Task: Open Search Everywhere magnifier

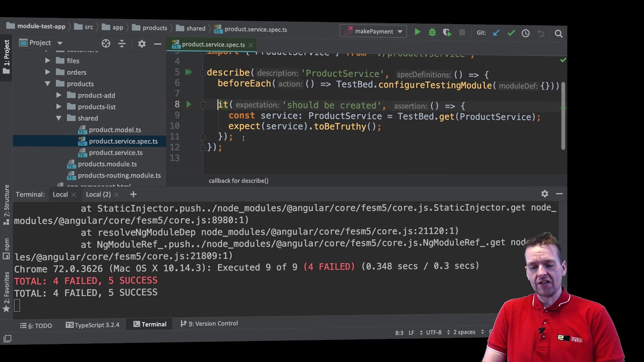Action: pos(558,34)
